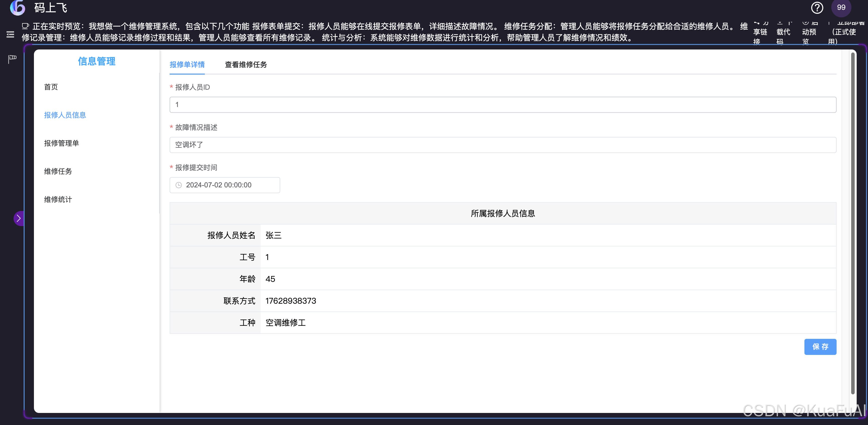Open the help question mark icon

pos(817,7)
